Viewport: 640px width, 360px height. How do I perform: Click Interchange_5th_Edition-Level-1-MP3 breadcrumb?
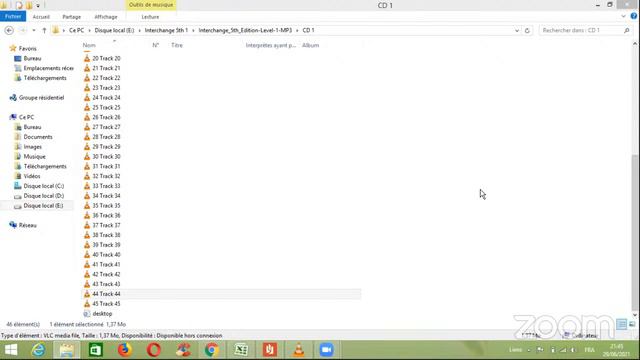(245, 30)
